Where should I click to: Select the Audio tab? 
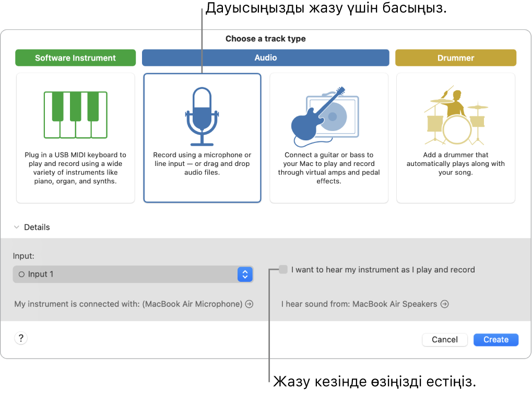tap(265, 57)
